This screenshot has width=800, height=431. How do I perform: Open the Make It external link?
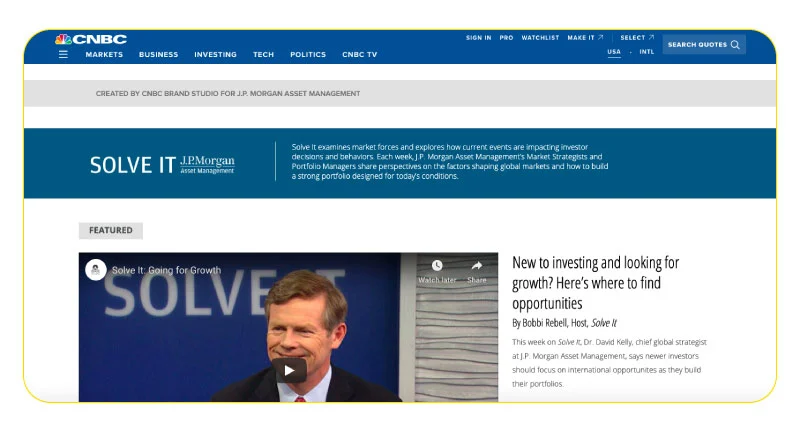point(585,38)
